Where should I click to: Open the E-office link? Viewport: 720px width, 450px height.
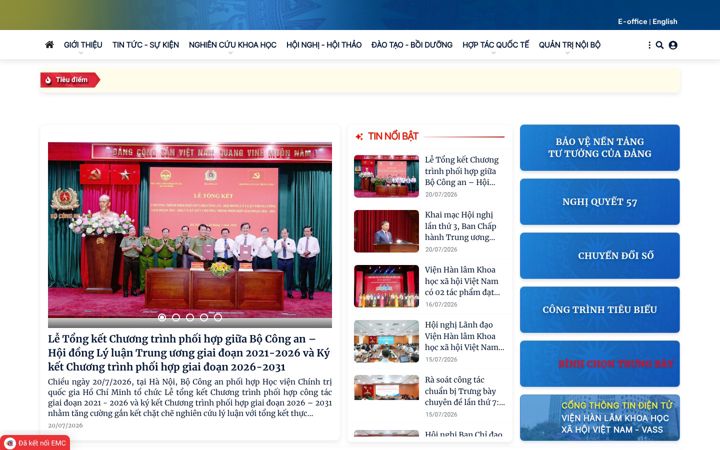[x=632, y=22]
